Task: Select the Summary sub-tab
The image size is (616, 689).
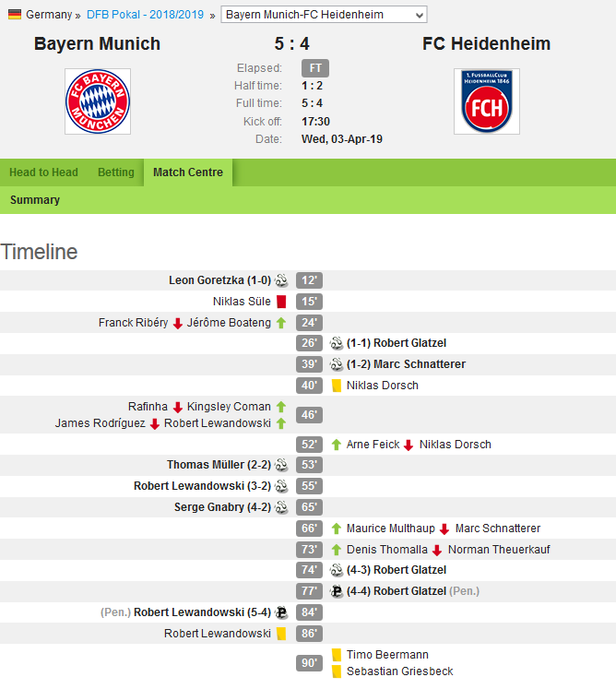Action: [x=35, y=200]
